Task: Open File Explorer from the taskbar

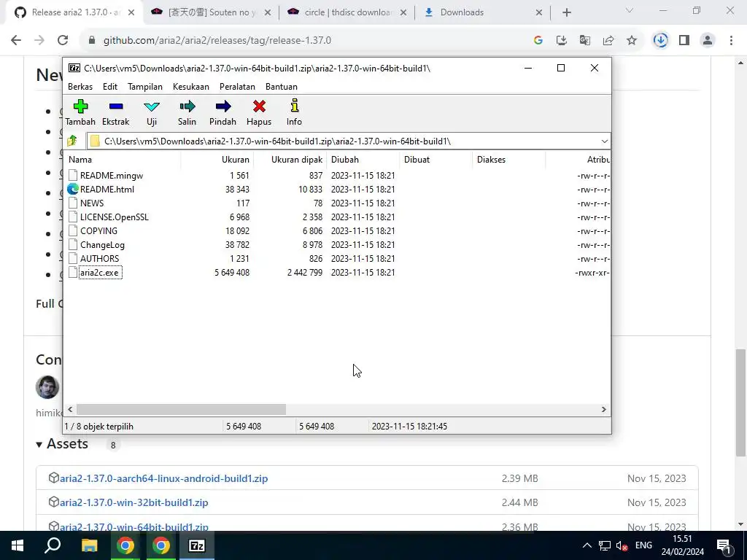Action: click(89, 545)
